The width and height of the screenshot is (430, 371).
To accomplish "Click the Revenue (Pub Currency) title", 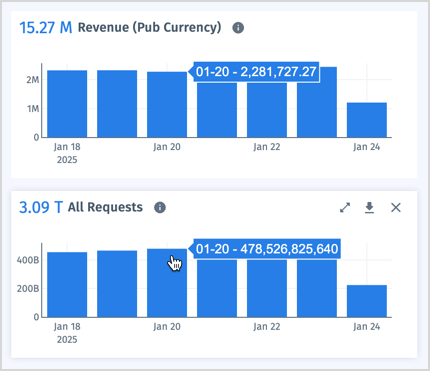I will tap(149, 28).
